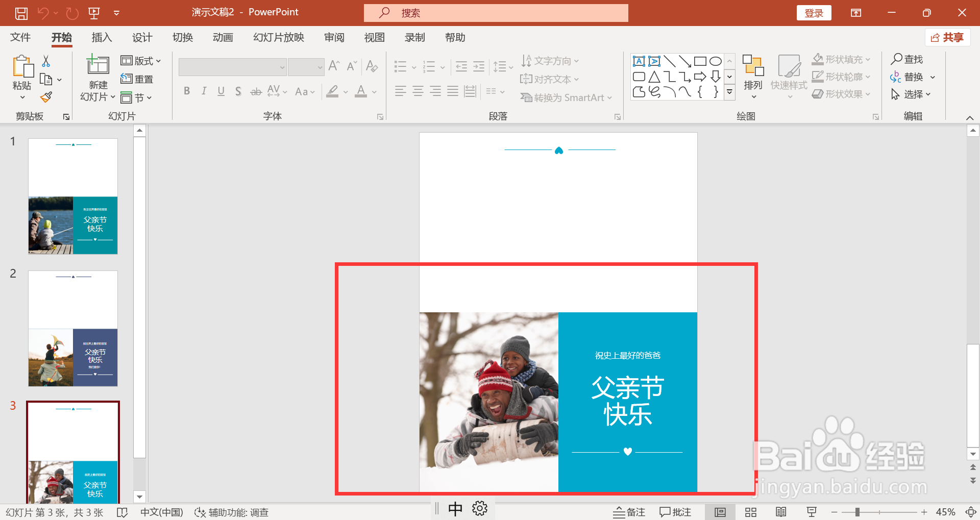Screen dimensions: 980x520
Task: Select the Format Painter brush icon
Action: pos(46,96)
